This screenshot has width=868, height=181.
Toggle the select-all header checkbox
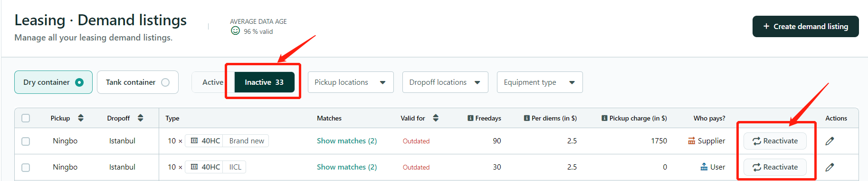26,118
